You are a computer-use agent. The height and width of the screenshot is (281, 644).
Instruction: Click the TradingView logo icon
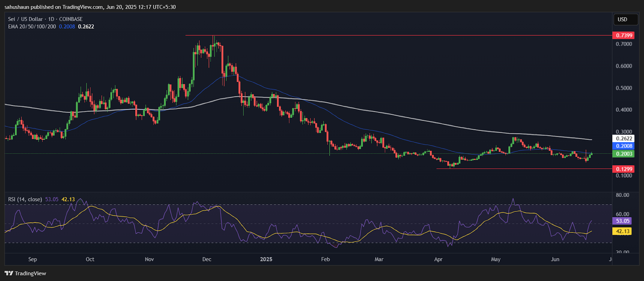coord(9,273)
